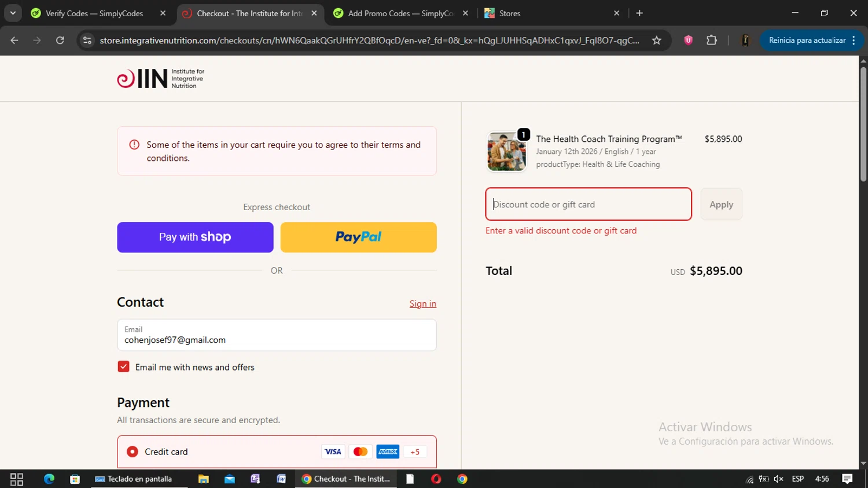Click the Reinicia para actualizar button

pyautogui.click(x=807, y=41)
